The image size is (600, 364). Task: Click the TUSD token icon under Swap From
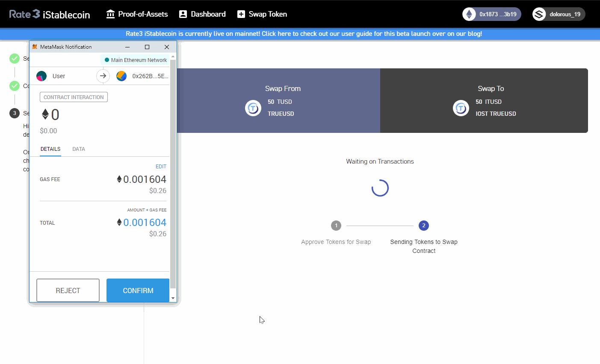coord(253,108)
